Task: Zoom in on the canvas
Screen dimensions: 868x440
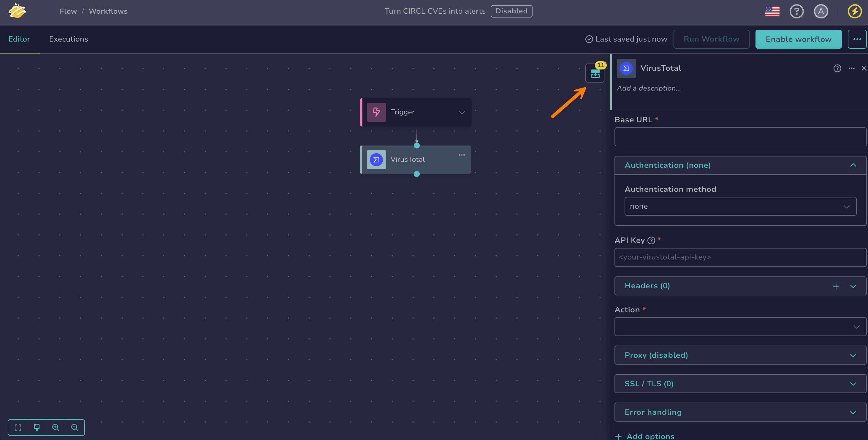Action: [x=56, y=427]
